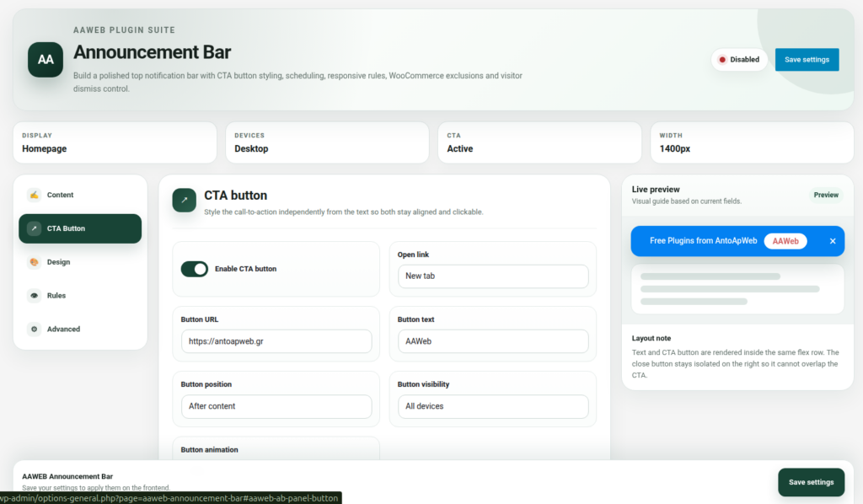This screenshot has height=504, width=863.
Task: Click the 'Free Plugins from AntoApWeb' preview text
Action: (x=704, y=241)
